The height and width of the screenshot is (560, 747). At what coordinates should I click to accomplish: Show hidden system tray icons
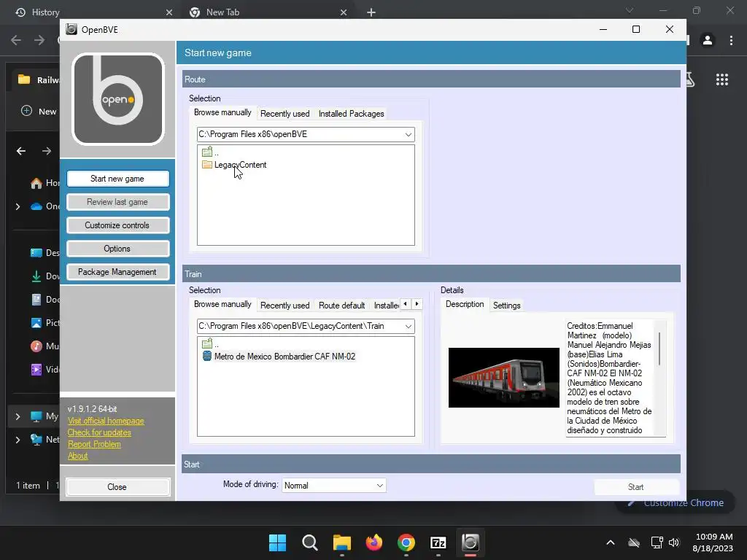[611, 542]
